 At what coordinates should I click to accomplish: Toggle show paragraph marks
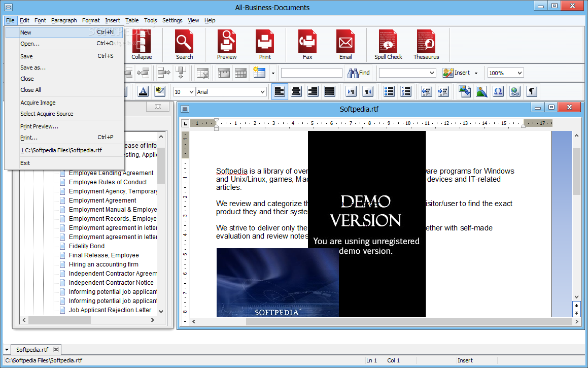pos(531,91)
